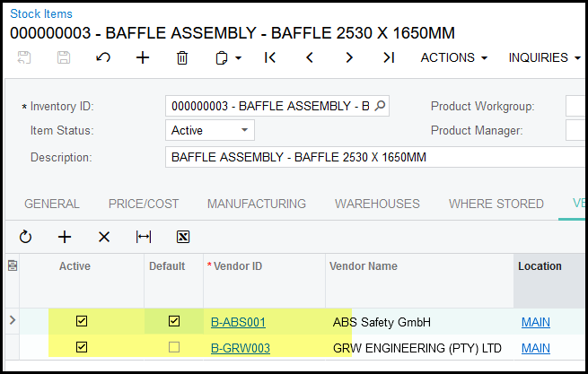Viewport: 588px width, 374px height.
Task: Refresh the vendor grid
Action: 25,237
